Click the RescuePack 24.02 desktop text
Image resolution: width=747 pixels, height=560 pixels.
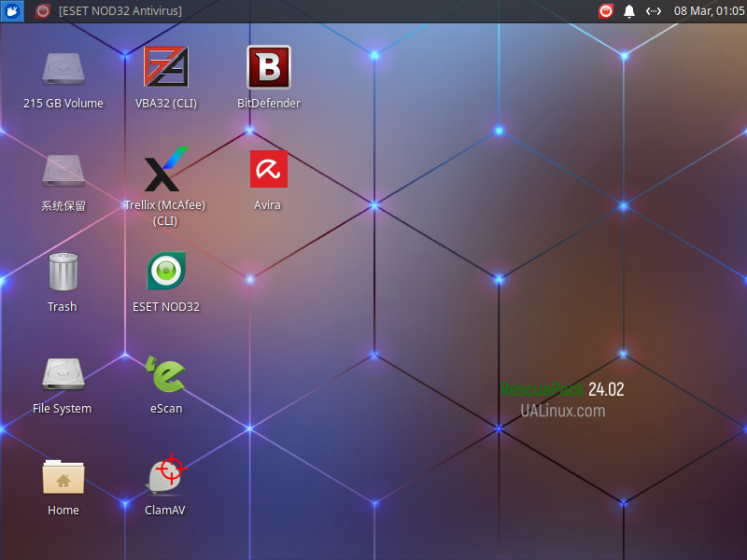point(562,389)
